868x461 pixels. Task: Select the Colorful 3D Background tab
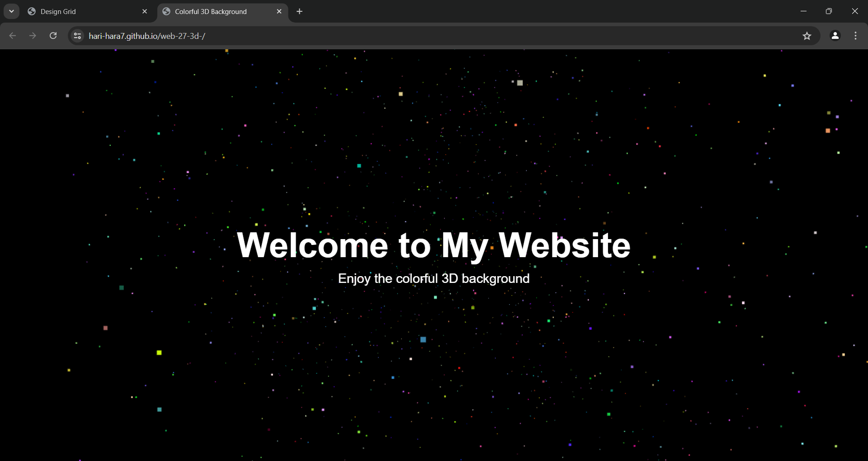(222, 12)
